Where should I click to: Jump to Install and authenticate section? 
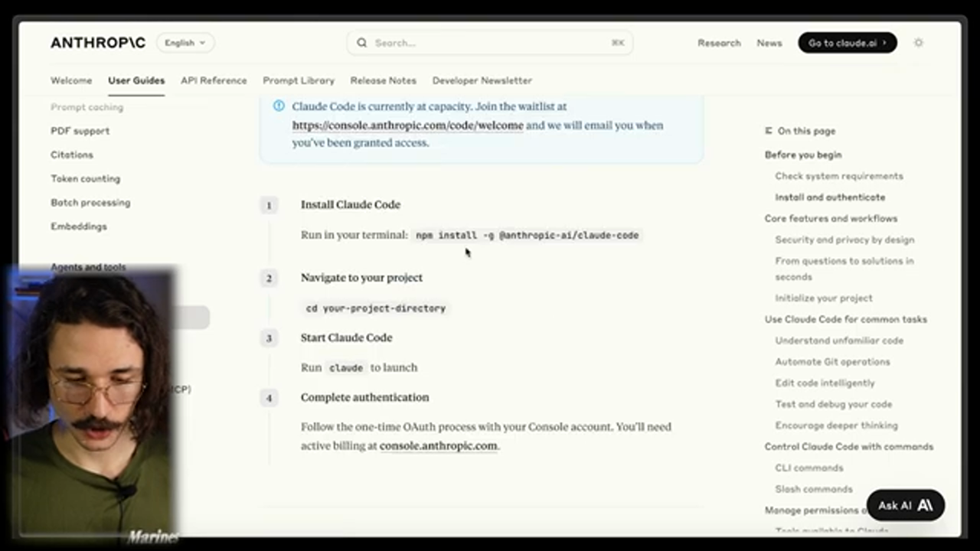tap(830, 197)
